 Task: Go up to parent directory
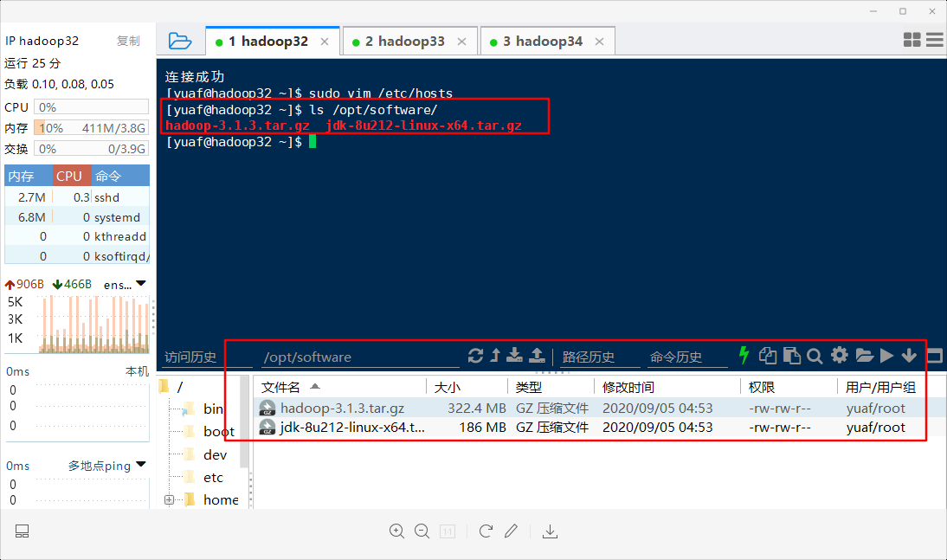pyautogui.click(x=495, y=355)
